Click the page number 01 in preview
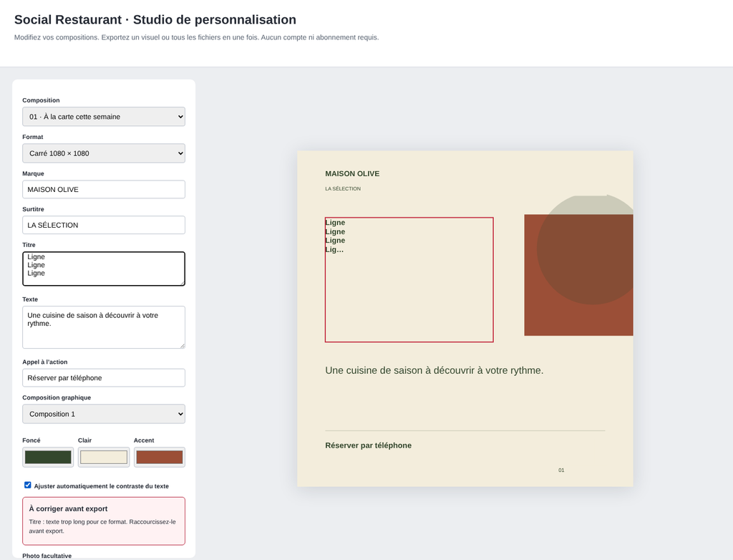733x560 pixels. point(561,470)
